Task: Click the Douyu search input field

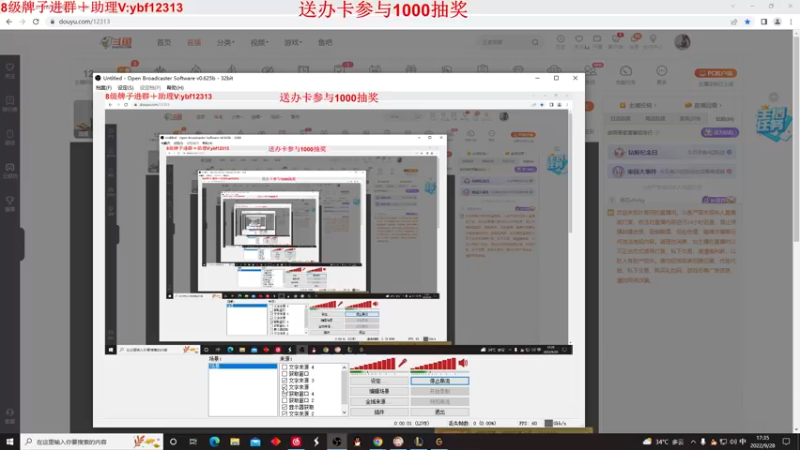Action: point(503,42)
